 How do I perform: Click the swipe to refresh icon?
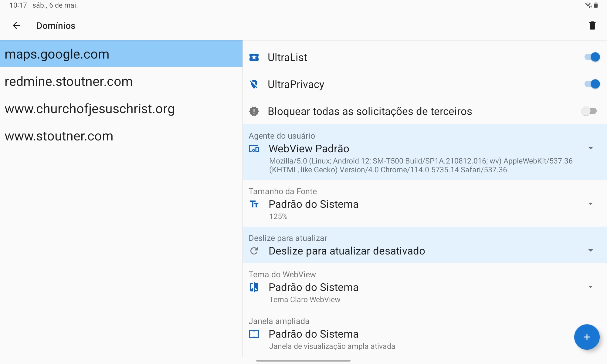coord(254,251)
